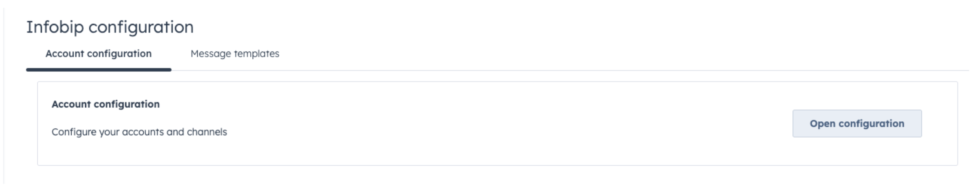
Task: Activate the first tab under Infobip configuration
Action: [x=99, y=54]
